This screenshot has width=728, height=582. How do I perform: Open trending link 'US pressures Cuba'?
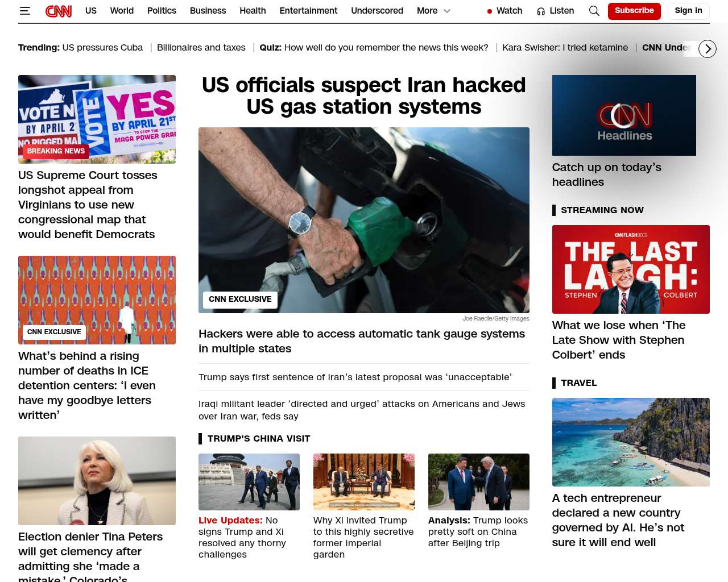click(x=102, y=48)
